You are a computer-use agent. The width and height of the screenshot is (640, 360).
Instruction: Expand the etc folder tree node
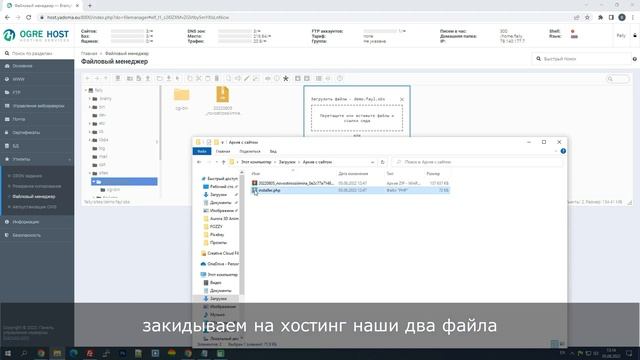click(90, 123)
